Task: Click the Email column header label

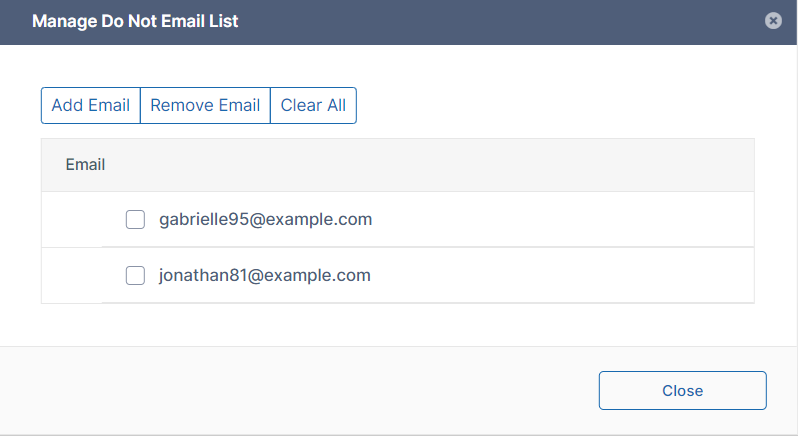Action: [86, 164]
